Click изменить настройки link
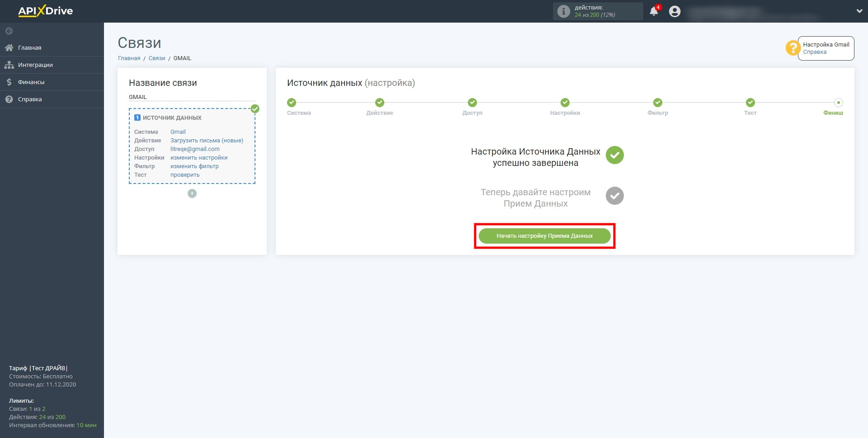 pos(199,158)
